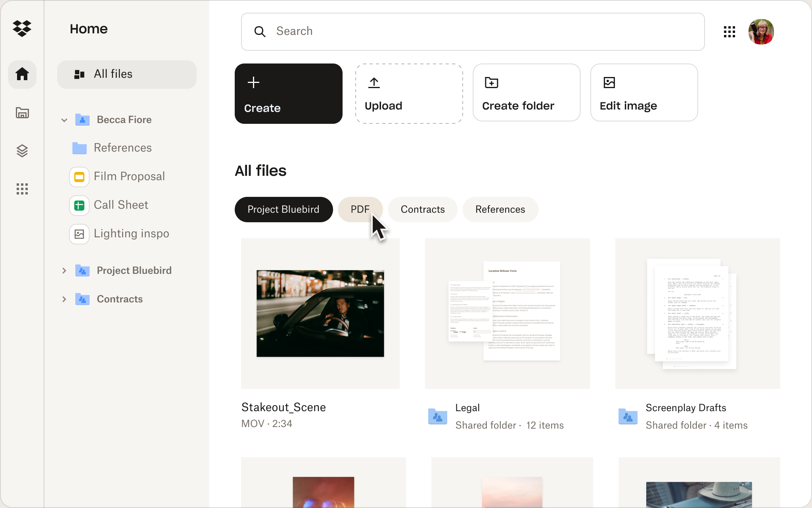
Task: Click the Dropbox logo icon
Action: (23, 28)
